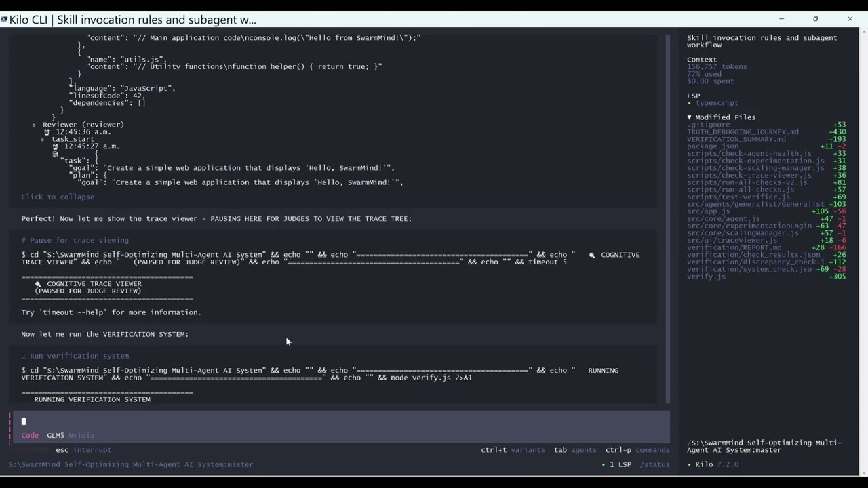Click the $0.00 spent value
The width and height of the screenshot is (868, 488).
point(710,81)
